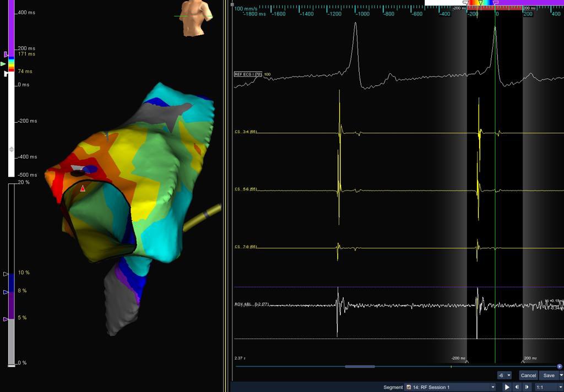Click the purple 171 ms upper threshold handle
The image size is (564, 392).
(x=6, y=55)
